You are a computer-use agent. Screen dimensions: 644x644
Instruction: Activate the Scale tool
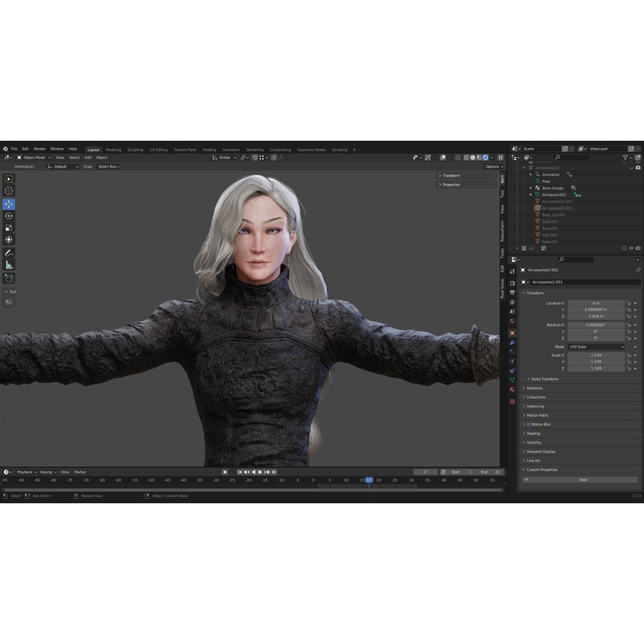8,228
